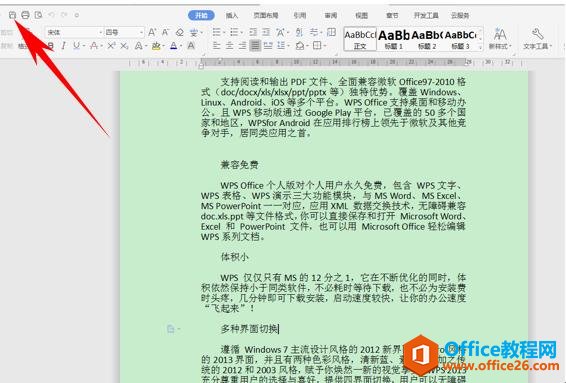Open the 视图 tab

point(361,15)
